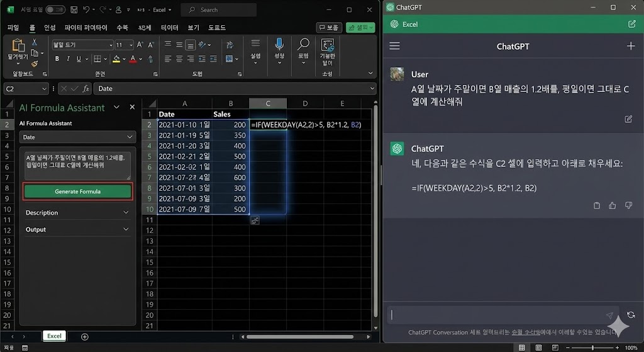Viewport: 644px width, 352px height.
Task: Click the Increase Indent icon
Action: coord(213,59)
